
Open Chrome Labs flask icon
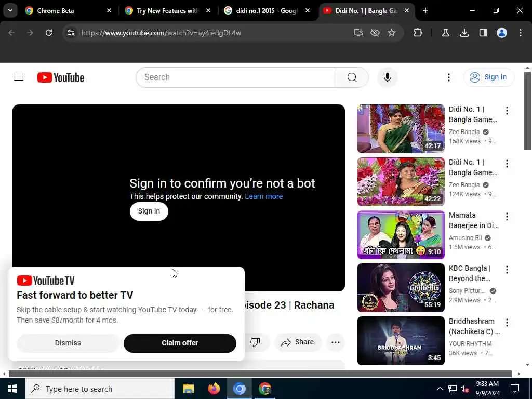pos(445,33)
